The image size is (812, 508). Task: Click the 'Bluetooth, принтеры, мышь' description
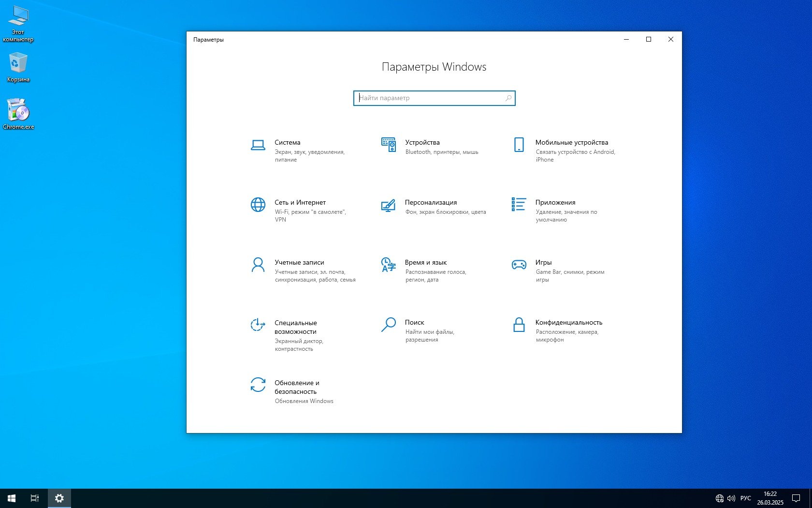click(442, 152)
